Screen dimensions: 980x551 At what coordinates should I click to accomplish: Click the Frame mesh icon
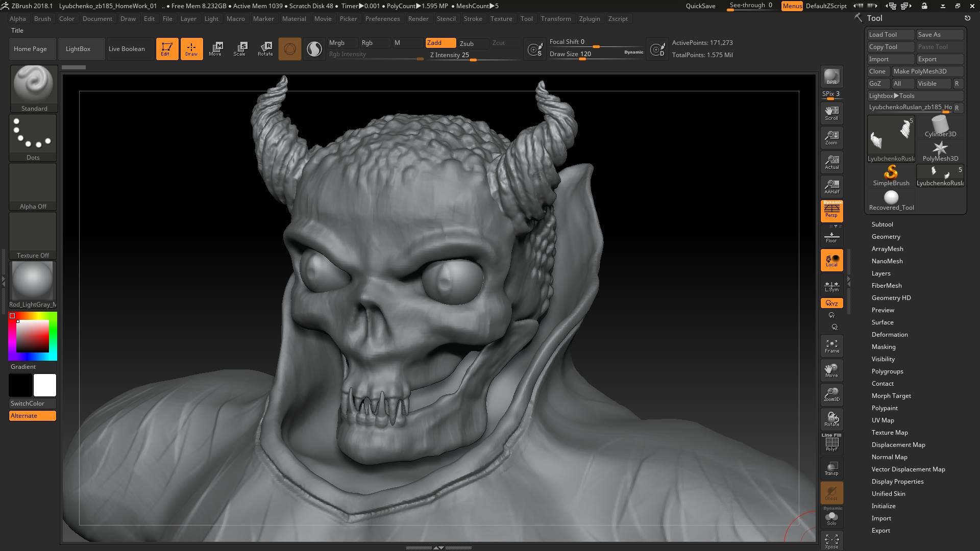click(x=831, y=345)
